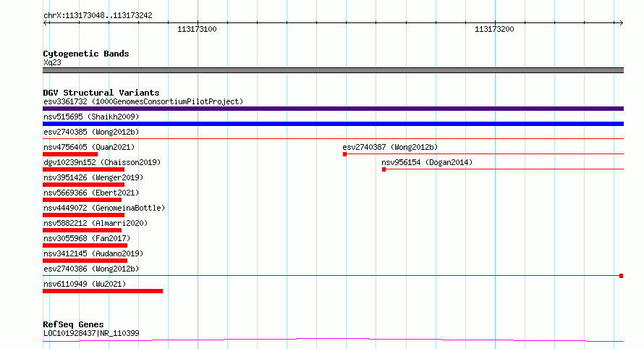This screenshot has height=349, width=644.
Task: Open variant nsv3951426 (Wenger2019)
Action: click(x=93, y=177)
